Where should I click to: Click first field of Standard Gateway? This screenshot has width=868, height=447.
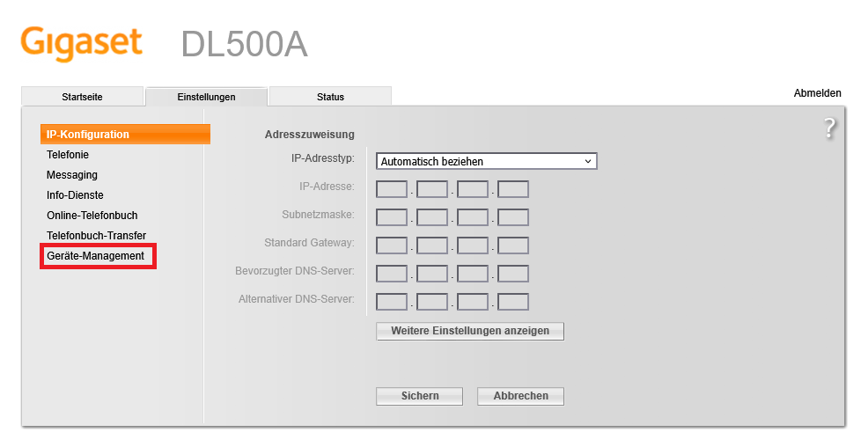392,245
